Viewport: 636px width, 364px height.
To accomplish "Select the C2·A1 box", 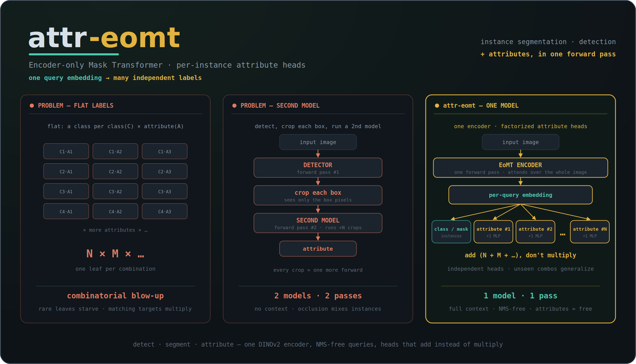I will click(x=66, y=171).
